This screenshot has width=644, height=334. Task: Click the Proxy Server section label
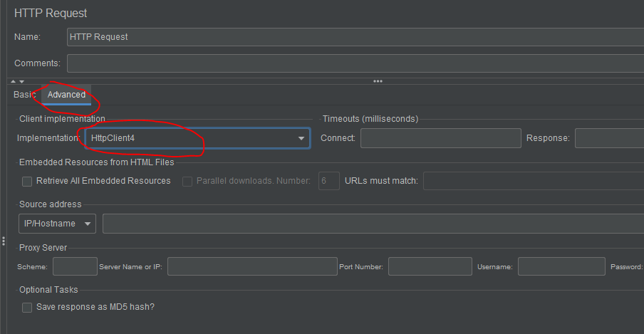(43, 248)
